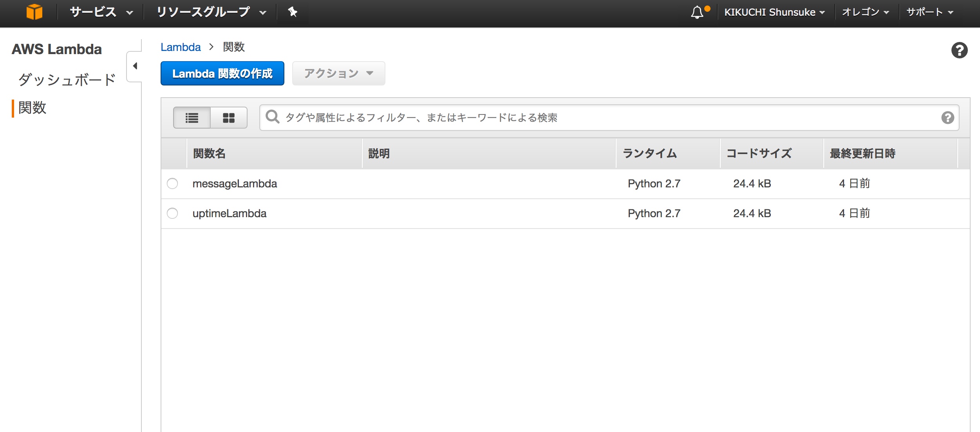Click the magnifier search icon

point(272,117)
